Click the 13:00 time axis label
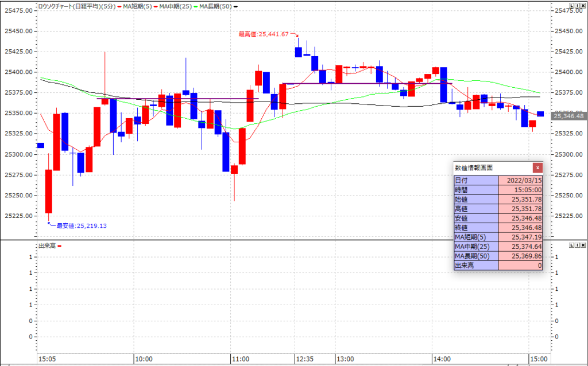The image size is (588, 366). coord(345,359)
